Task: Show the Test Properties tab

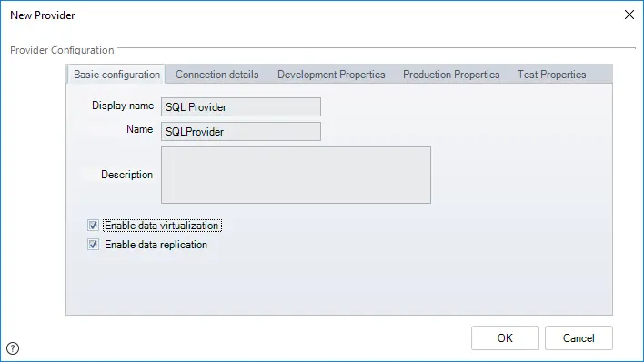Action: click(x=551, y=75)
